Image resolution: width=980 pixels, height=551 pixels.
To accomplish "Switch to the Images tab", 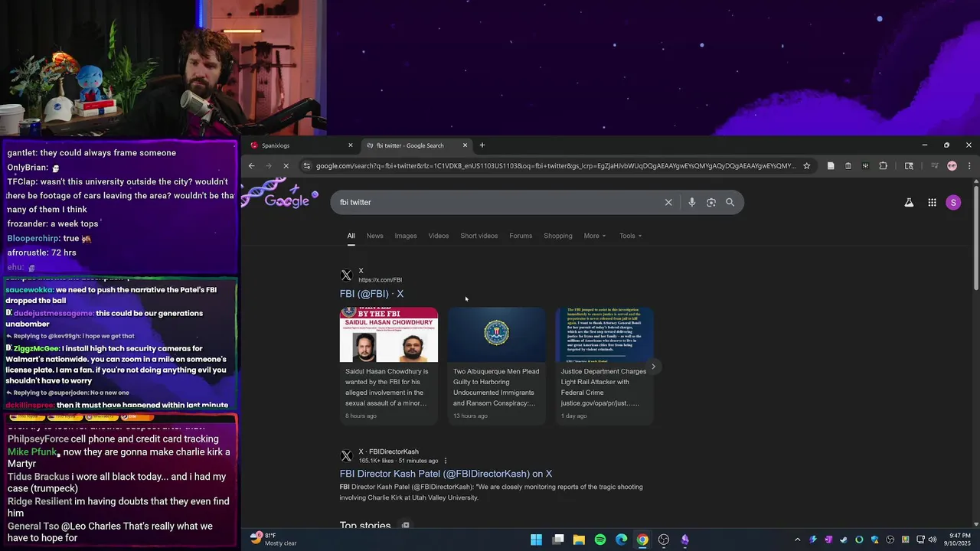I will point(406,236).
